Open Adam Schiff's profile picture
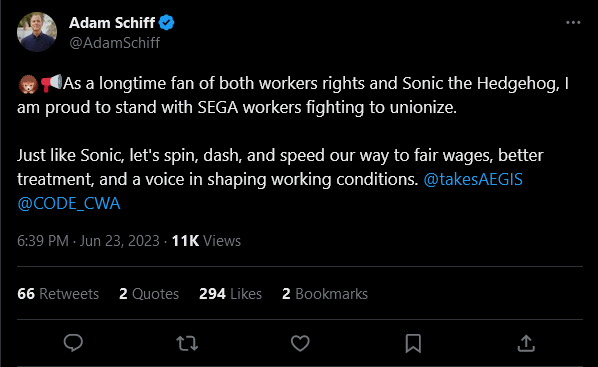This screenshot has height=367, width=598. point(37,32)
